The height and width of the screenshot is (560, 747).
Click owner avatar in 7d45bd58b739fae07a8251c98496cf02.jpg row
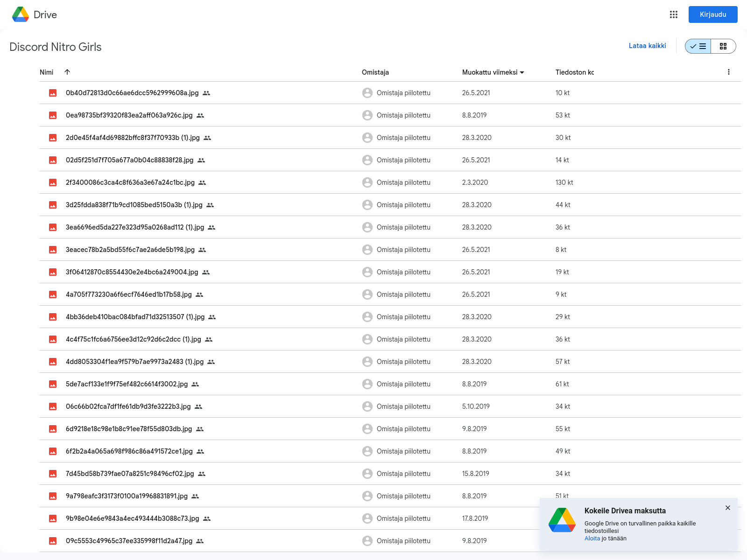[367, 474]
